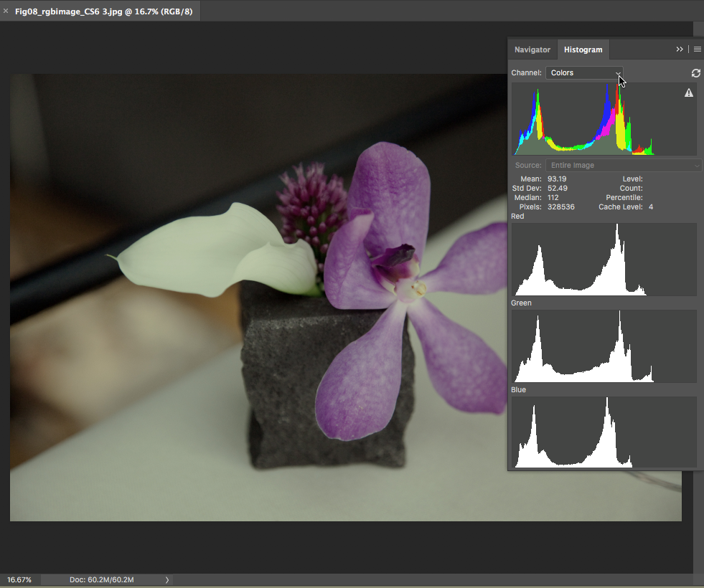Collapse the panel with double-arrow icon
Viewport: 704px width, 588px height.
pos(680,49)
